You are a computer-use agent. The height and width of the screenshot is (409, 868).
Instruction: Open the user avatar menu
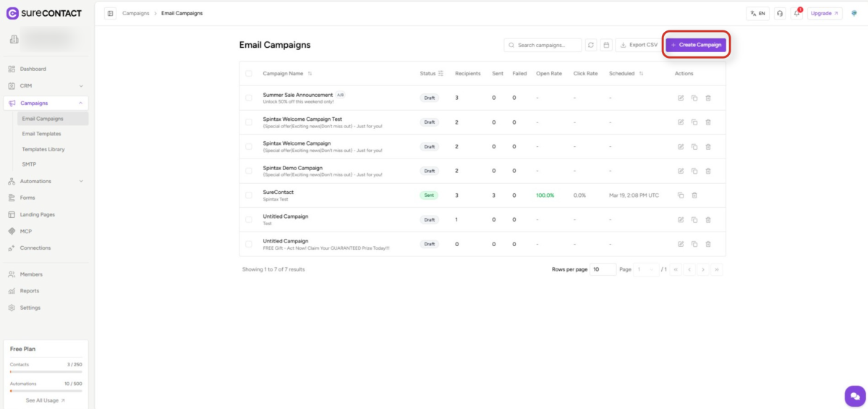[854, 13]
